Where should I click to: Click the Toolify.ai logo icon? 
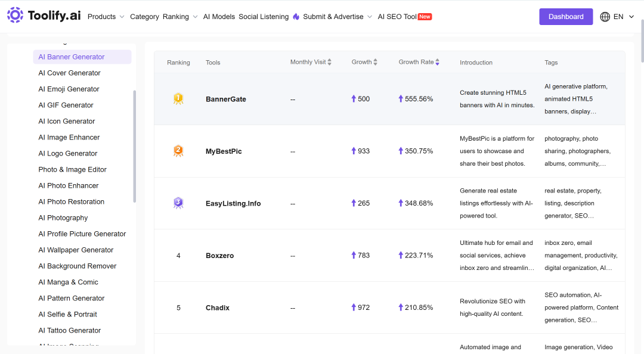pyautogui.click(x=15, y=15)
